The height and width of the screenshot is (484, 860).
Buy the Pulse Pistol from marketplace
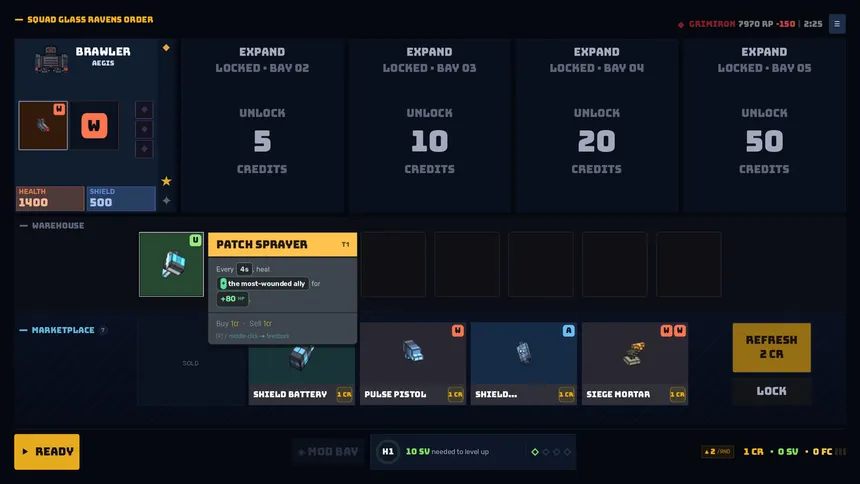[413, 364]
